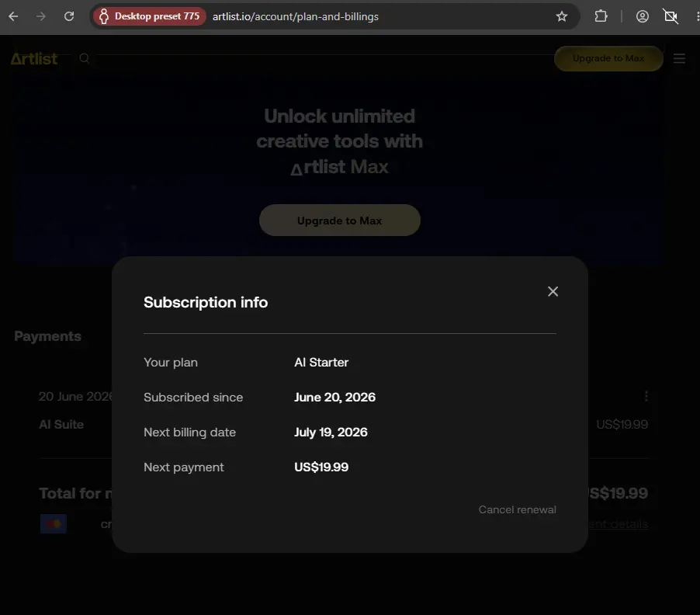Image resolution: width=700 pixels, height=615 pixels.
Task: Click the Payments section heading
Action: pos(48,336)
